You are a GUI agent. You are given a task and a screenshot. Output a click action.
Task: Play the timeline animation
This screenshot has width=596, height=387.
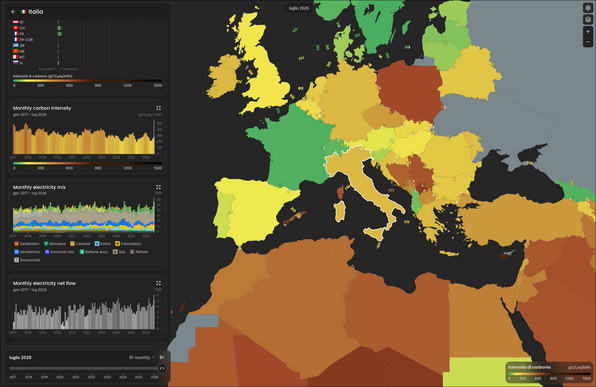click(x=162, y=357)
